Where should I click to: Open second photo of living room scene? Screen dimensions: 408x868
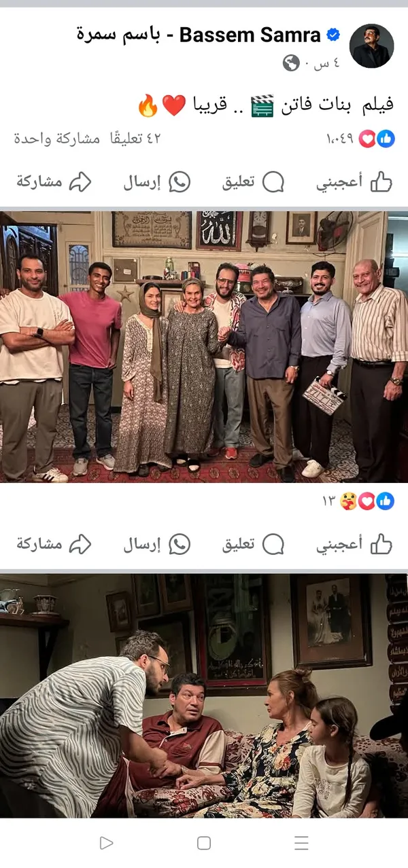204,695
